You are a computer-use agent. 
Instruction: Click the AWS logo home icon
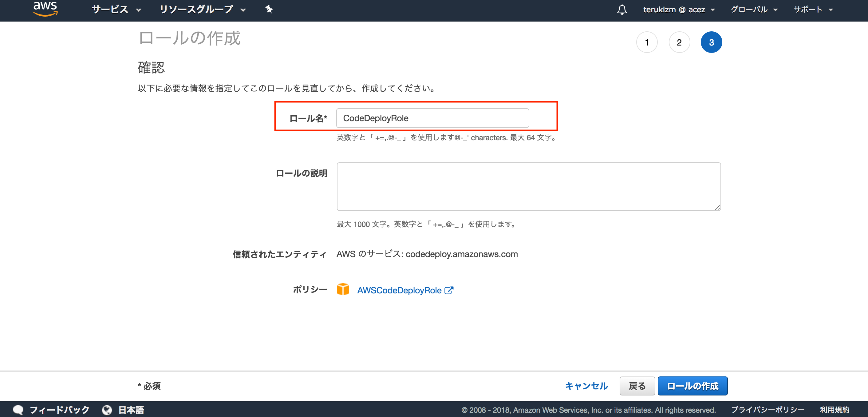pos(45,9)
